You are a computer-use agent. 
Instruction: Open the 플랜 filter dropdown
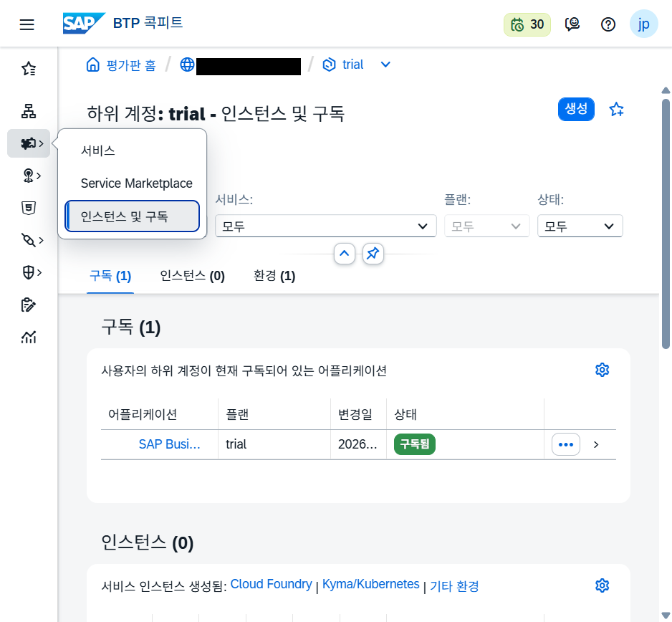[x=487, y=226]
